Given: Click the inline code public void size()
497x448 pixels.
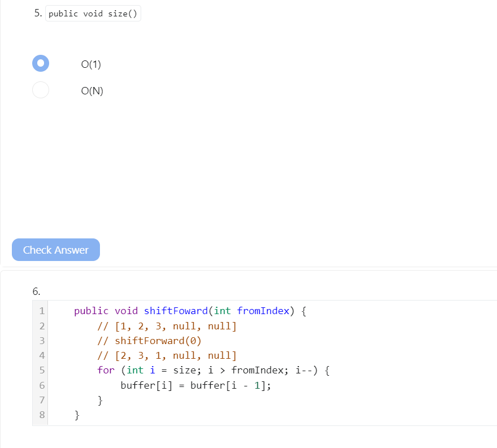Looking at the screenshot, I should [93, 13].
